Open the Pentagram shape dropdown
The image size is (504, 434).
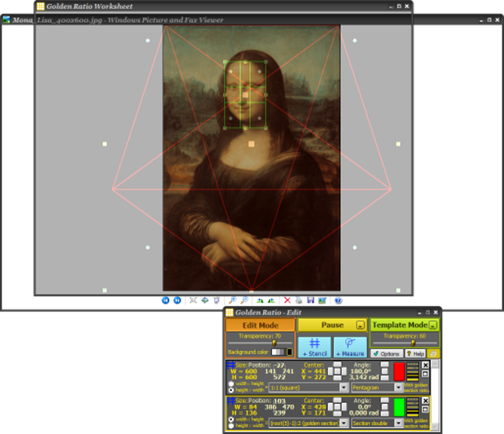click(x=399, y=387)
